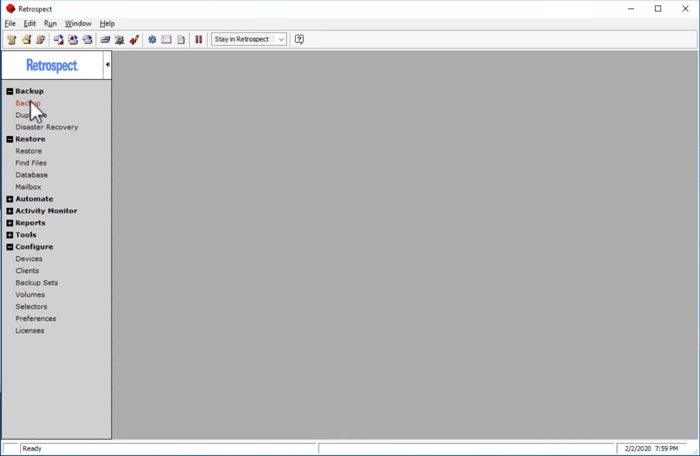Click the Automate heading text
700x456 pixels.
click(x=34, y=199)
